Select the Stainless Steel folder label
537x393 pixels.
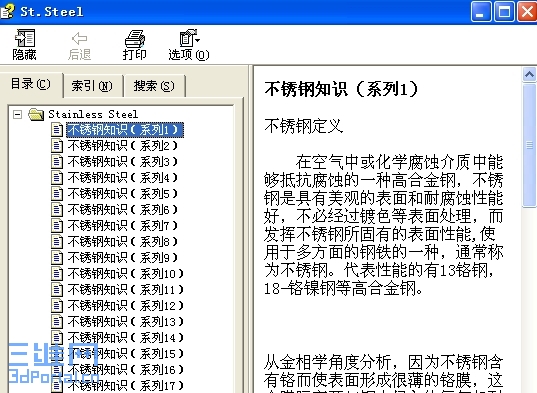93,114
